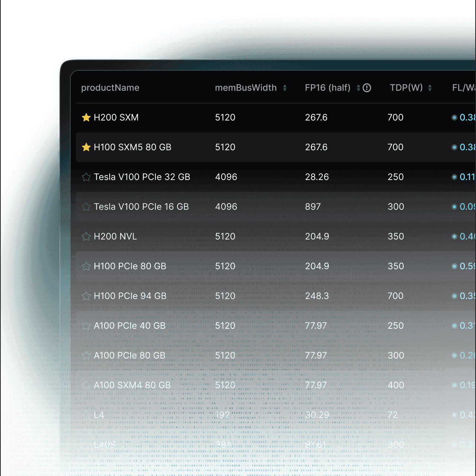The image size is (476, 476).
Task: Click the H100 PCIe 94 GB FL/Watt indicator dot
Action: (x=454, y=296)
